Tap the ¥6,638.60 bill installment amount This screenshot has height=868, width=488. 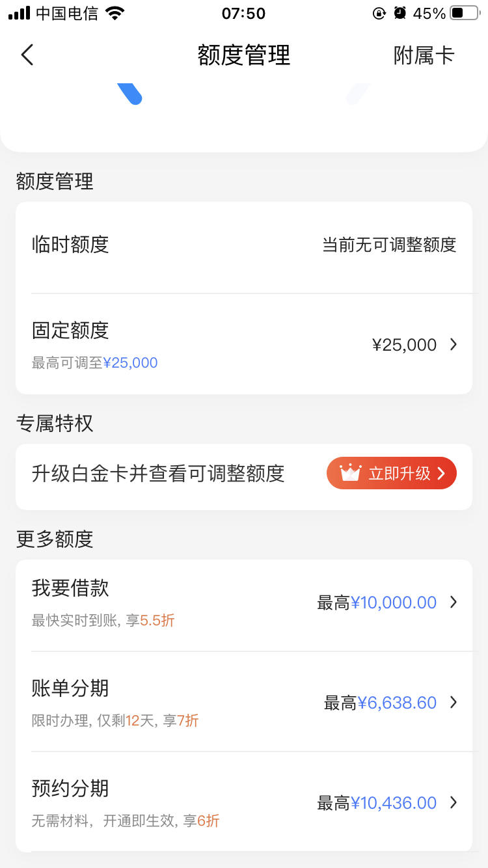tap(397, 703)
